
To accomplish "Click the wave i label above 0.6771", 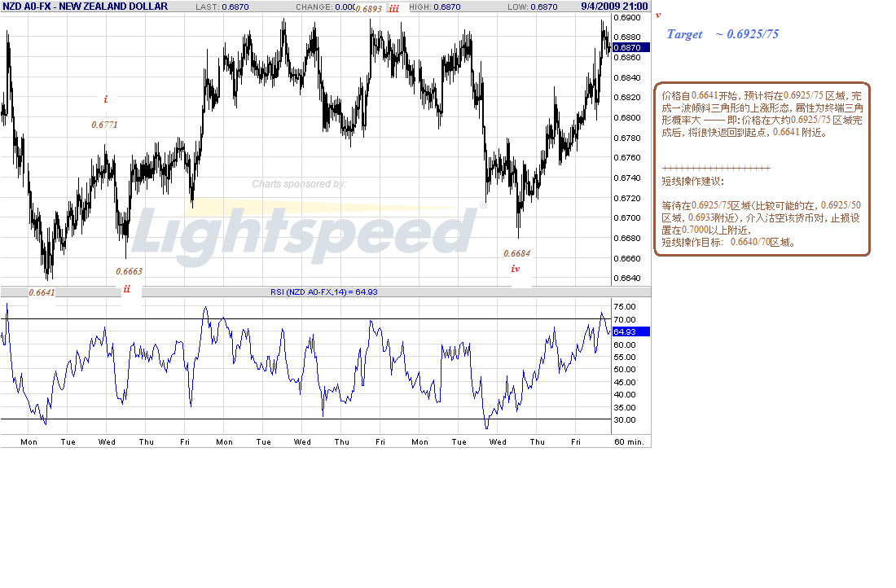I will pos(106,99).
